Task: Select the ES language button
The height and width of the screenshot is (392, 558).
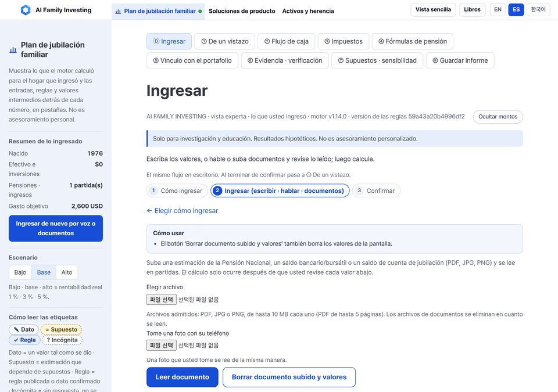Action: coord(516,10)
